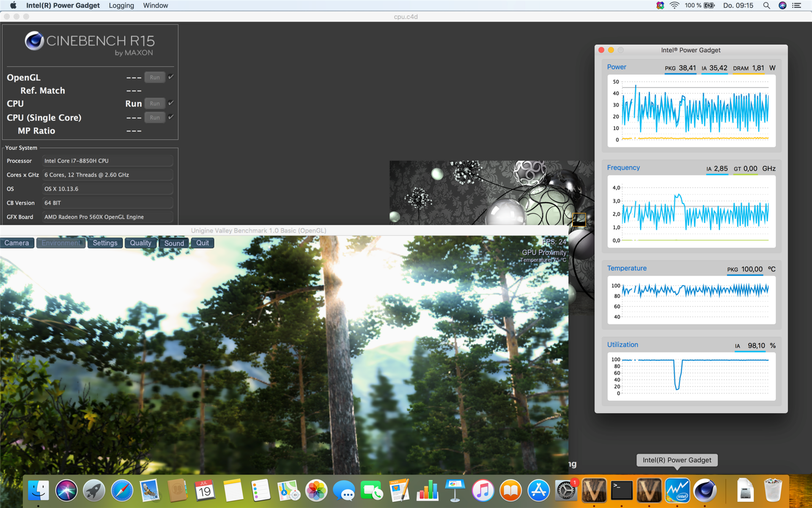Open the App Store dock icon
This screenshot has width=812, height=508.
538,491
